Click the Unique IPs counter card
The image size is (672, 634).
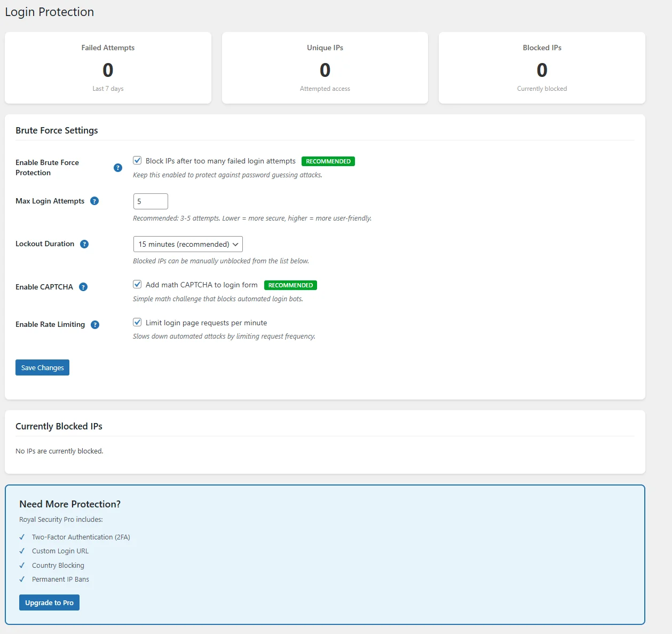(x=325, y=68)
